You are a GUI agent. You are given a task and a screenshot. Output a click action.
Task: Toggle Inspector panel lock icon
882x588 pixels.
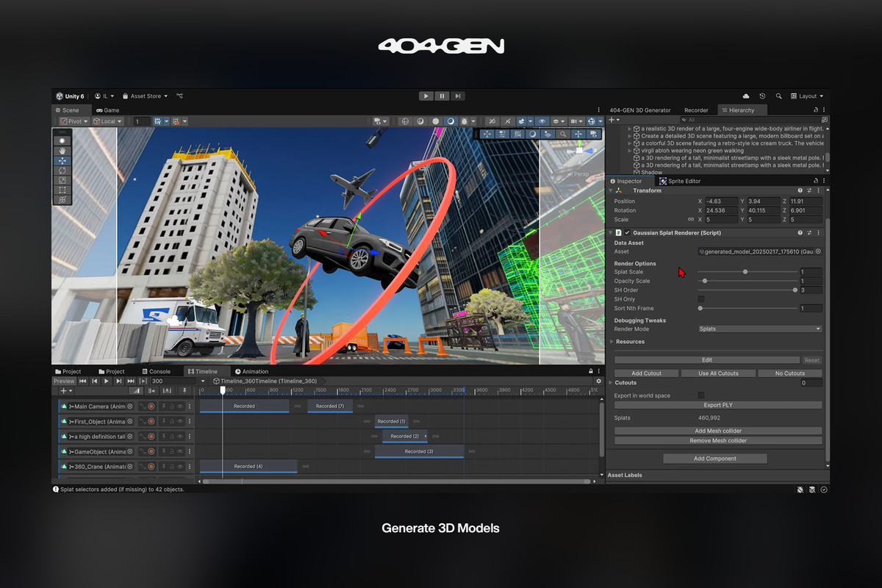815,181
